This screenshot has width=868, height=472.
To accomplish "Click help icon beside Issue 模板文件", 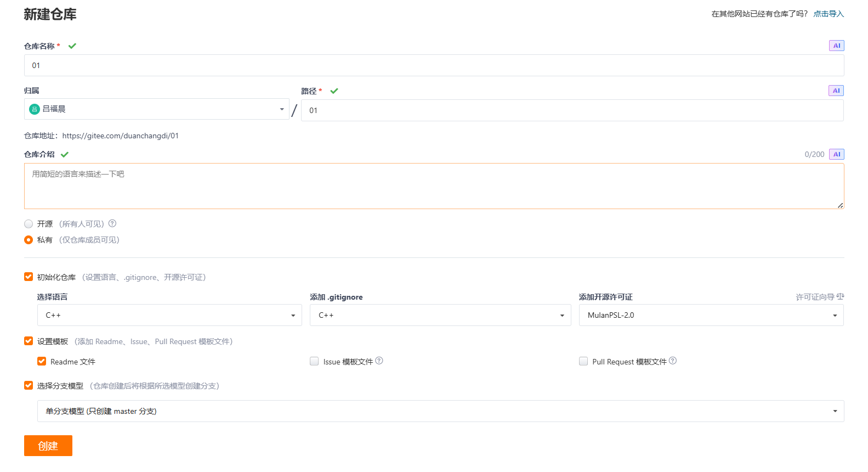I will click(379, 361).
